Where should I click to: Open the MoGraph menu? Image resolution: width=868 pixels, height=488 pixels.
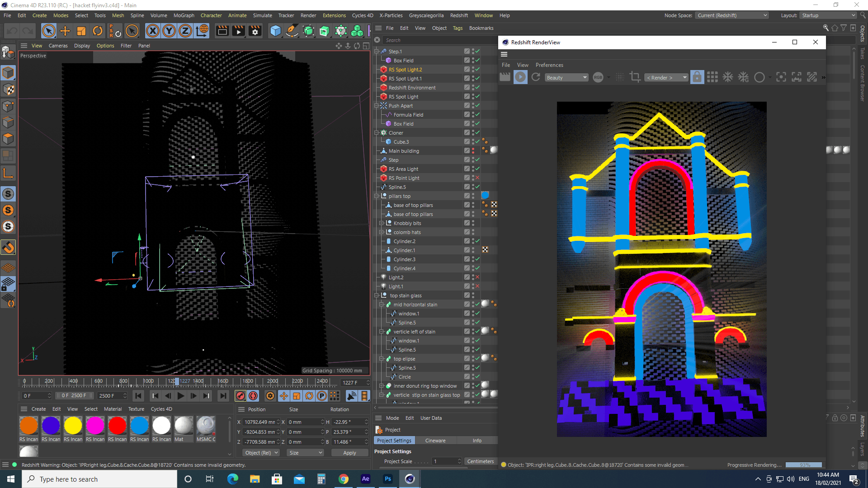point(184,15)
